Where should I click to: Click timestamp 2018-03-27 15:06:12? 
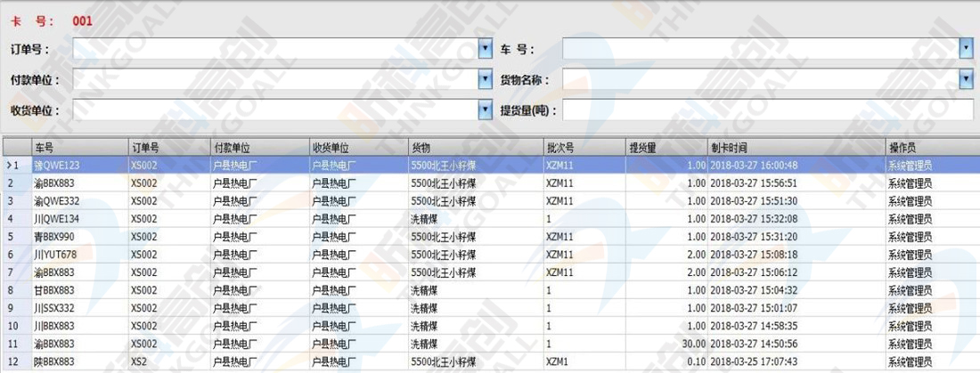tap(754, 273)
